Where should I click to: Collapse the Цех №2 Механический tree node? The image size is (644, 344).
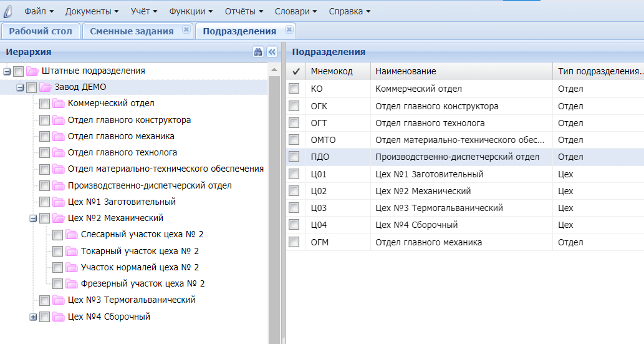tap(34, 219)
